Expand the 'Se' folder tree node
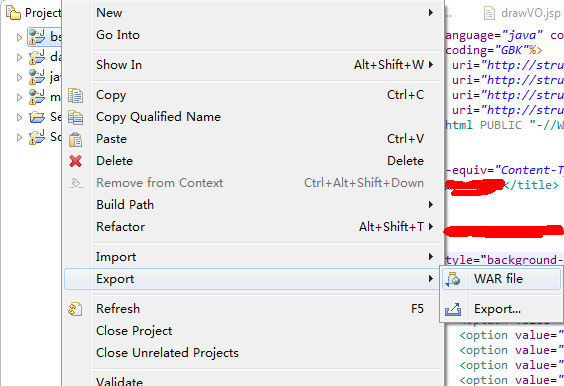 (x=19, y=117)
